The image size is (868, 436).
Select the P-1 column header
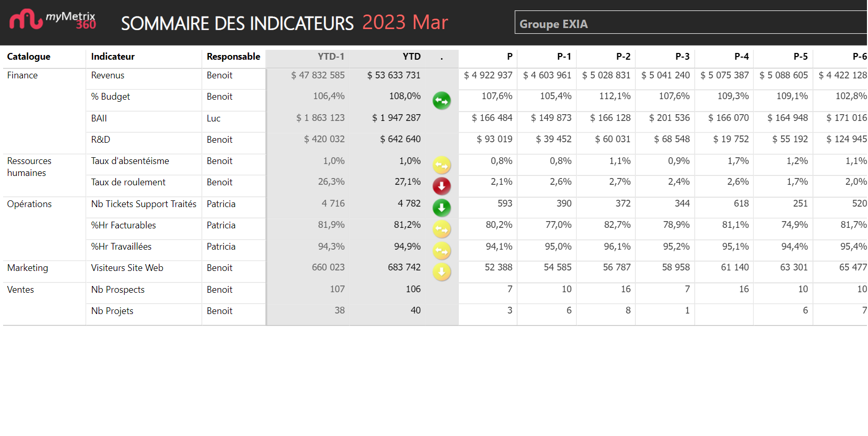564,57
